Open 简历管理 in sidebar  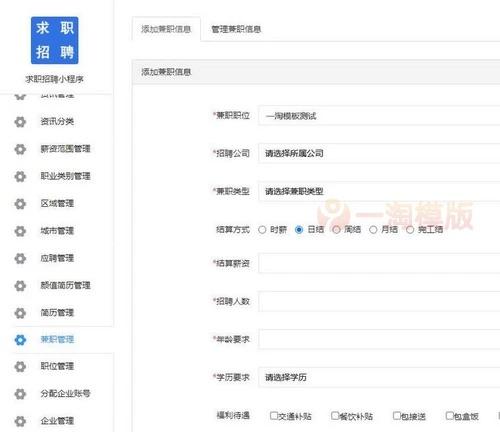pos(57,313)
